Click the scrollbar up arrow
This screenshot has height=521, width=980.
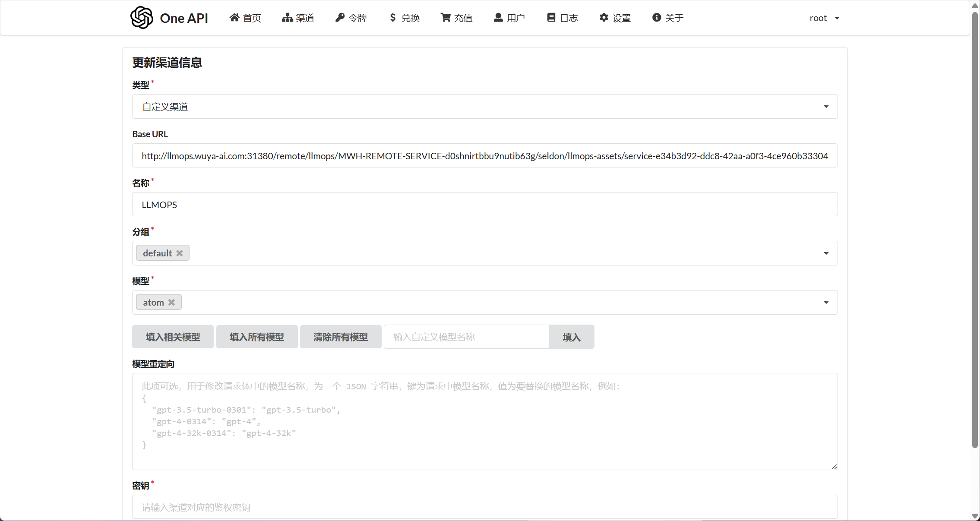975,5
